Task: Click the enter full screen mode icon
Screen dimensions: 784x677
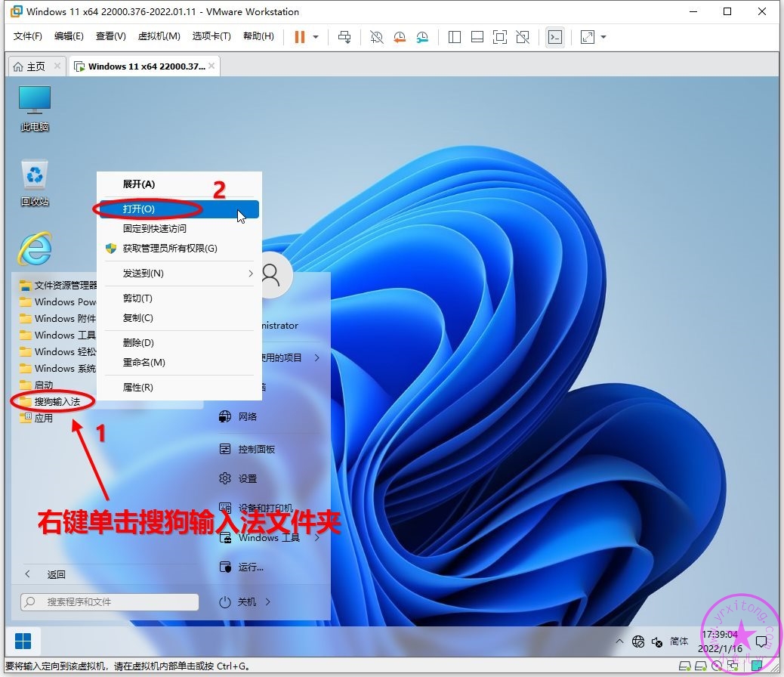Action: click(499, 37)
